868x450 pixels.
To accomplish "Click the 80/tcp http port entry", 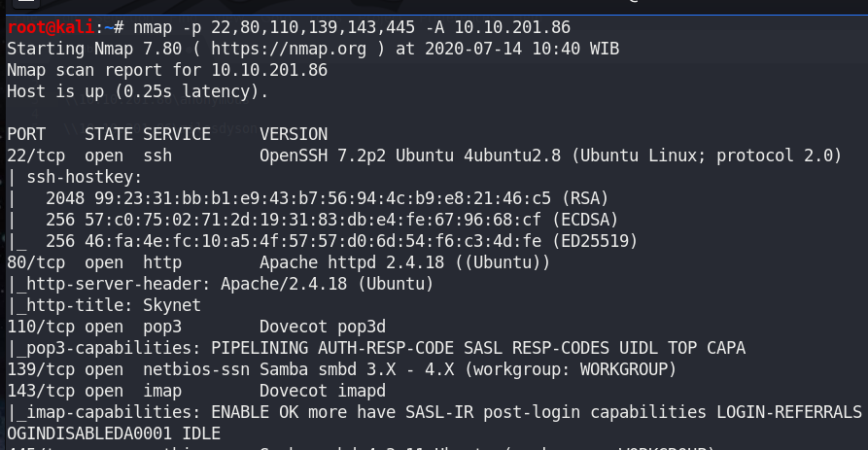I will [x=94, y=262].
